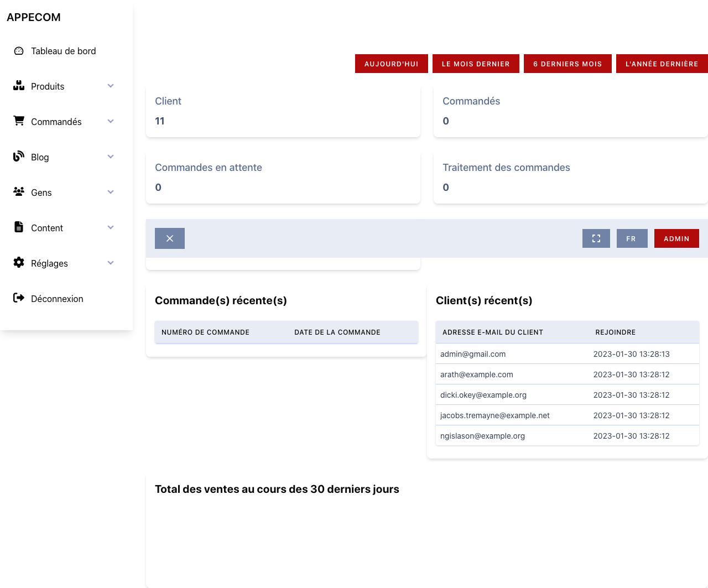Expand the Blog submenu chevron
This screenshot has width=708, height=588.
[x=111, y=157]
